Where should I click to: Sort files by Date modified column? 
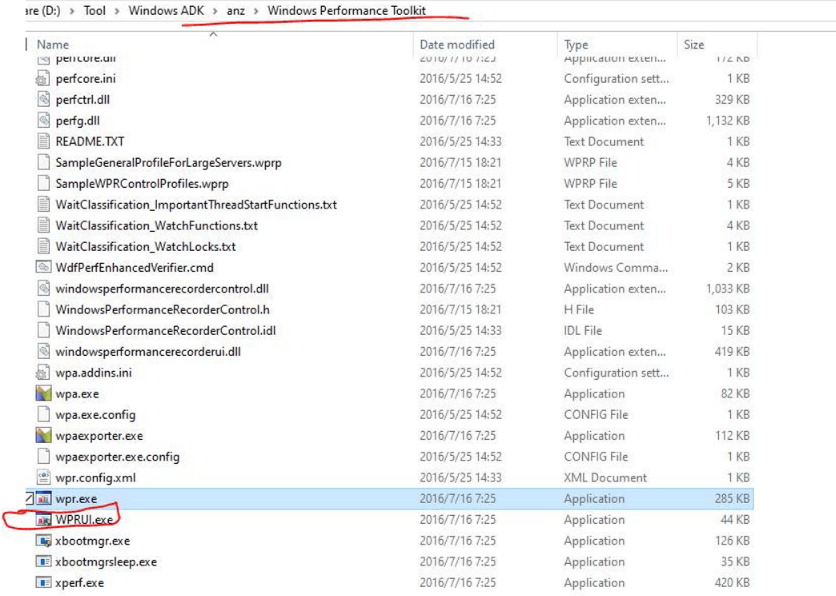[x=485, y=45]
